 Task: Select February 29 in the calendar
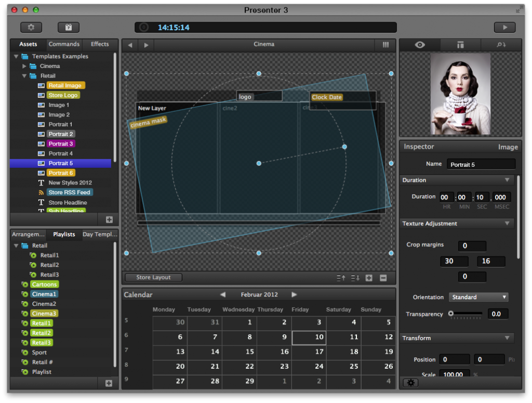pyautogui.click(x=240, y=381)
